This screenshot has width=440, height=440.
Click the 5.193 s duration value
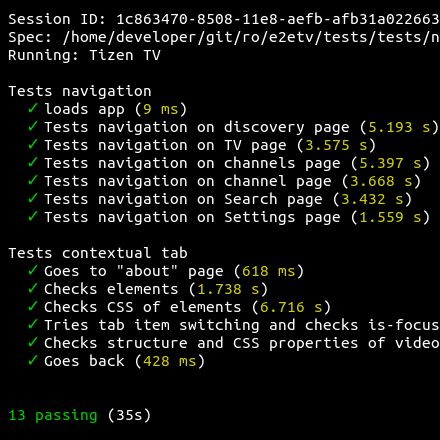(399, 127)
